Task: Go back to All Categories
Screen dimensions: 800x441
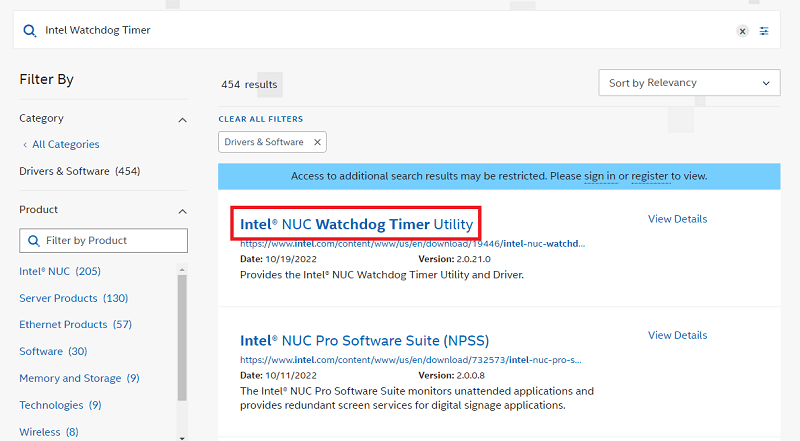Action: (x=61, y=144)
